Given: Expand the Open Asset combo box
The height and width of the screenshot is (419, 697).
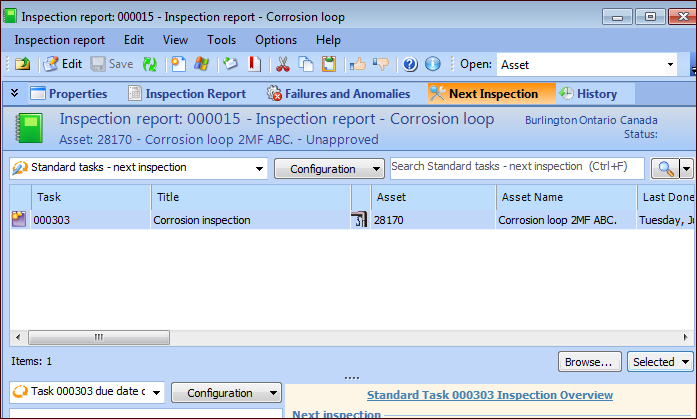Looking at the screenshot, I should 670,64.
